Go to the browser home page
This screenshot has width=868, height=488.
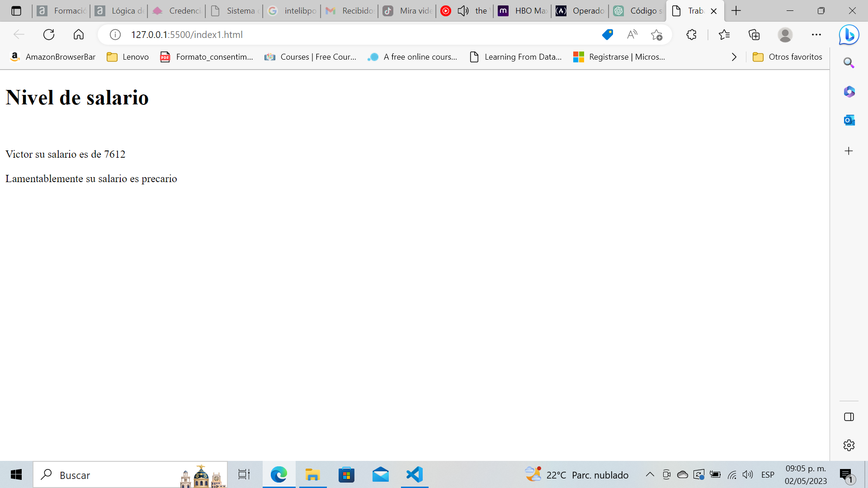pyautogui.click(x=79, y=35)
